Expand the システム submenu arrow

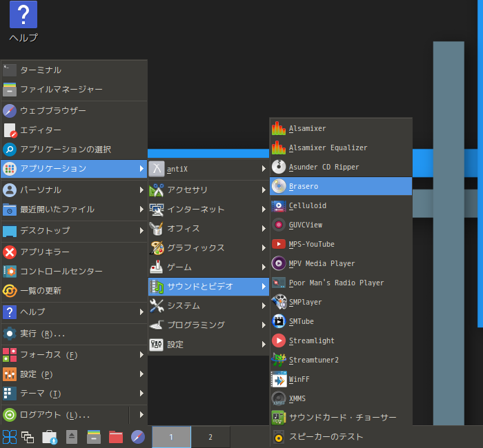click(264, 306)
